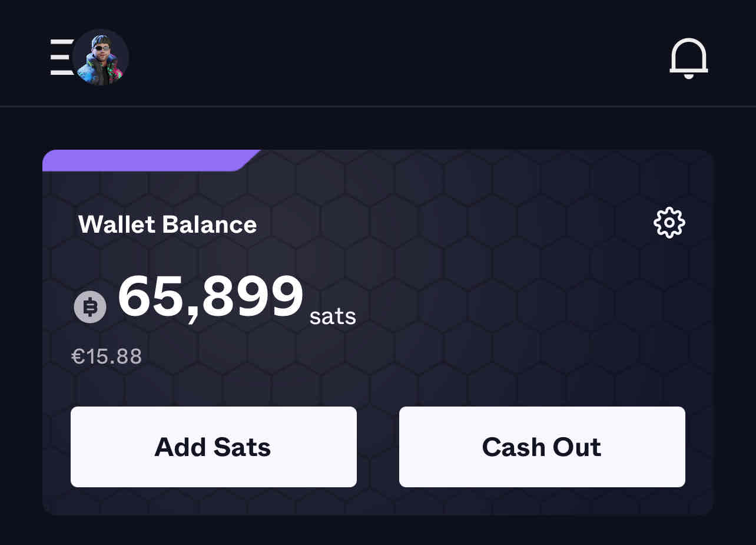The height and width of the screenshot is (545, 756).
Task: Click the Bitcoin symbol beside the balance
Action: 90,308
